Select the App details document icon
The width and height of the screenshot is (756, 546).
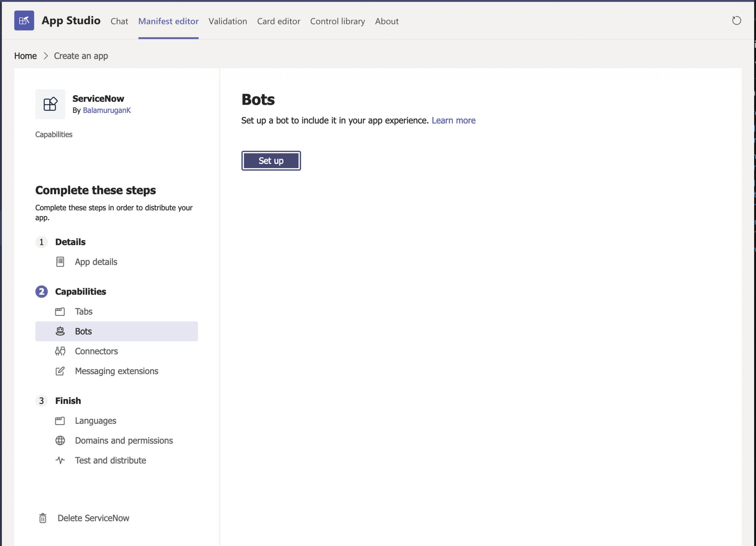(60, 262)
